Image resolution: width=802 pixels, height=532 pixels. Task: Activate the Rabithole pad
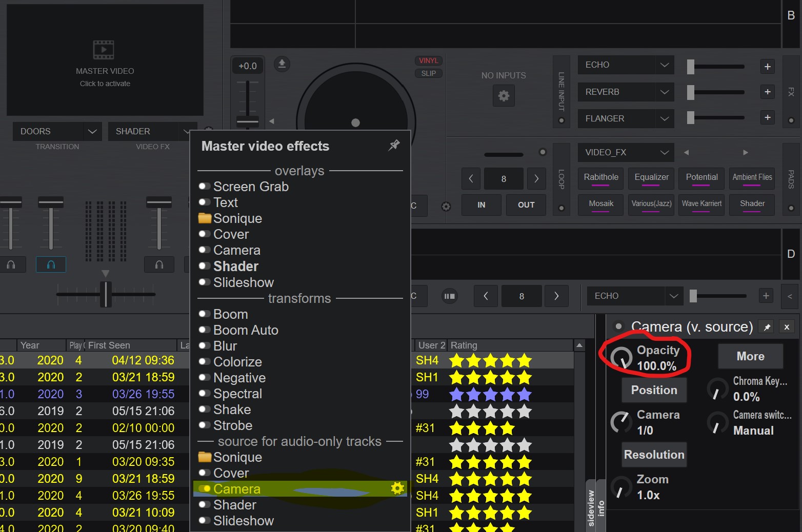tap(600, 178)
